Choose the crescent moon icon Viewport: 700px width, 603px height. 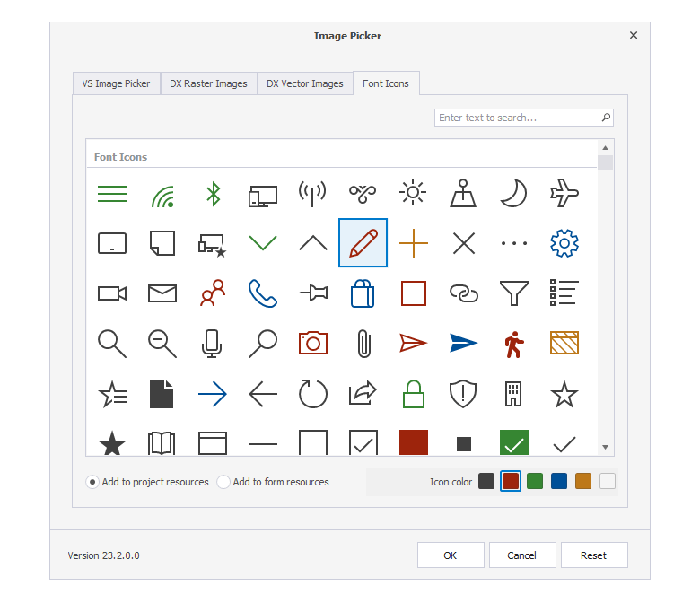pyautogui.click(x=514, y=193)
